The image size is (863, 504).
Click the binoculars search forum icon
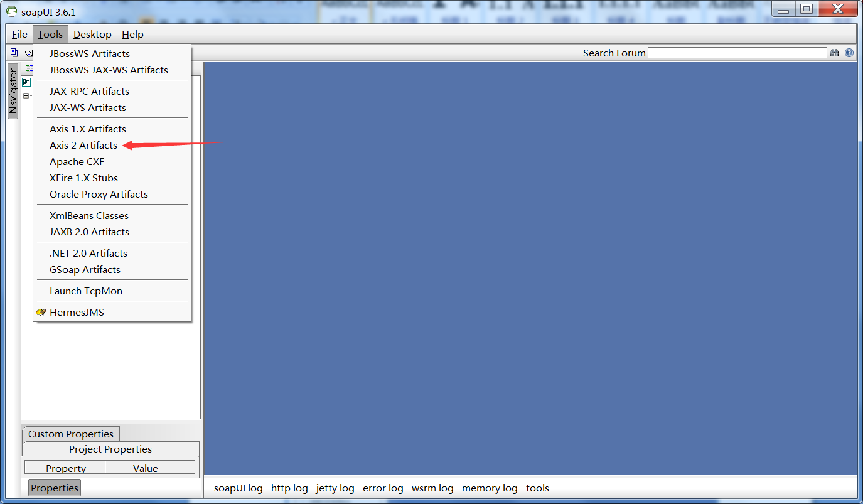pos(834,53)
